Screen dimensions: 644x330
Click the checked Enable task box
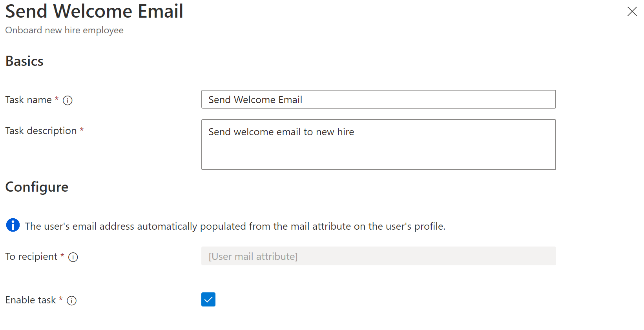(208, 299)
